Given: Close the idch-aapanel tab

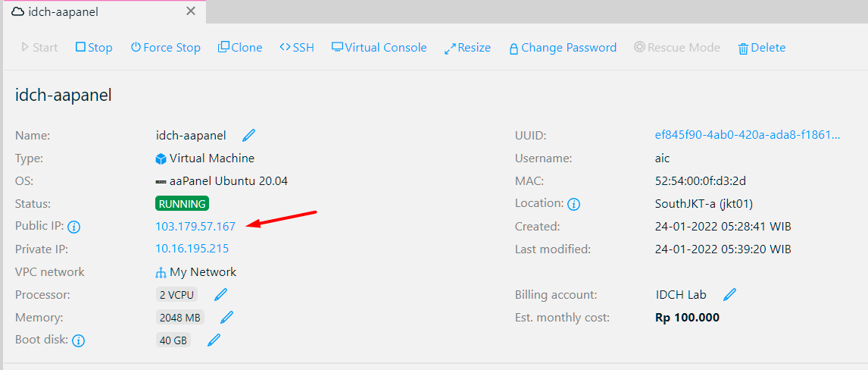Looking at the screenshot, I should coord(191,11).
